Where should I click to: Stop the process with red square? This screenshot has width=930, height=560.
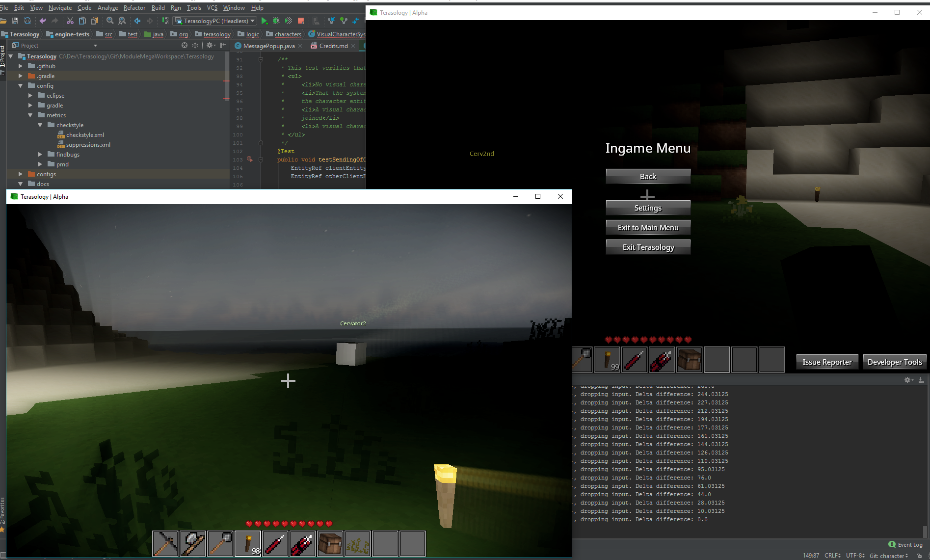pyautogui.click(x=301, y=21)
